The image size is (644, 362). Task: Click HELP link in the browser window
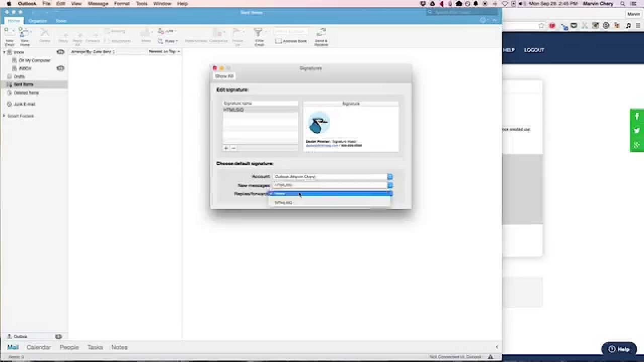point(509,50)
